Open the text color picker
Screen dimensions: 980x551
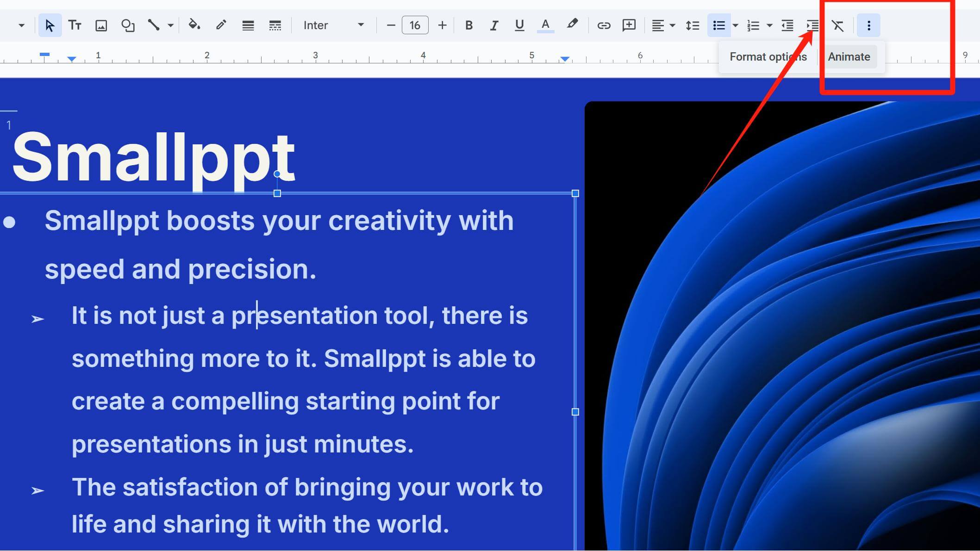tap(545, 25)
